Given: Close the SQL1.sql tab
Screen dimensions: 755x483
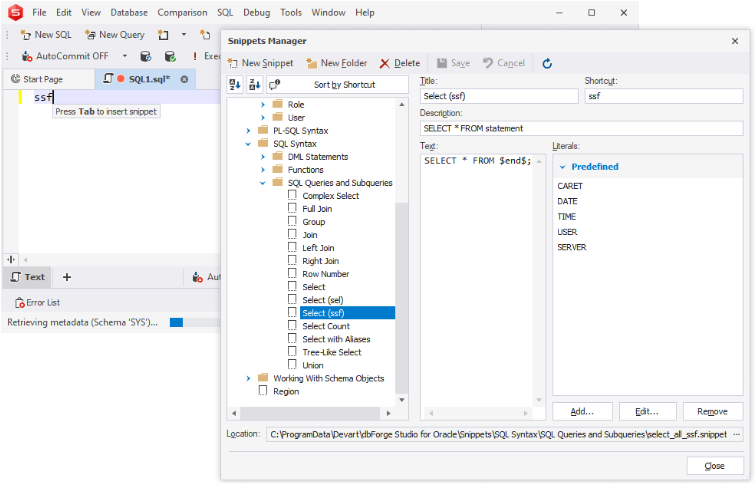Looking at the screenshot, I should tap(184, 79).
